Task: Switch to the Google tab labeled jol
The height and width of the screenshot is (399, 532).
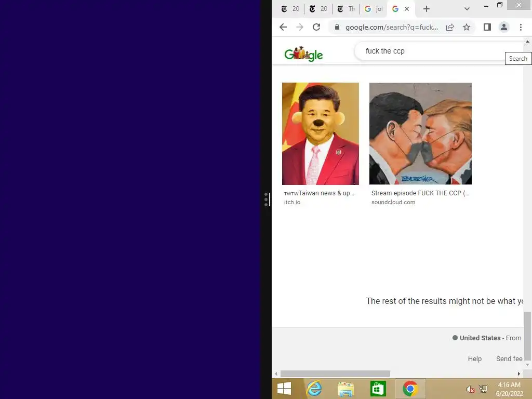Action: [373, 9]
